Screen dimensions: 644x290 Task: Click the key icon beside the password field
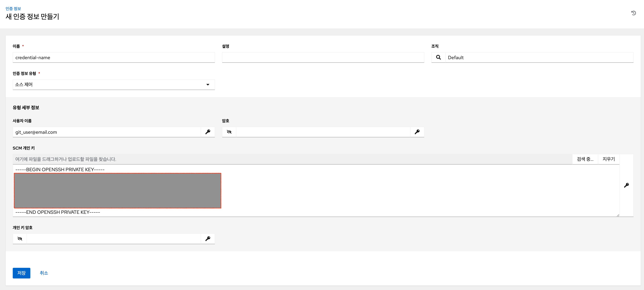417,132
